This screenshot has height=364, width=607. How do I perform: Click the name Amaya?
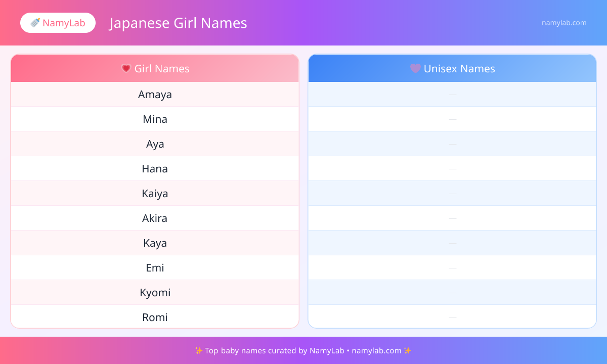(155, 95)
